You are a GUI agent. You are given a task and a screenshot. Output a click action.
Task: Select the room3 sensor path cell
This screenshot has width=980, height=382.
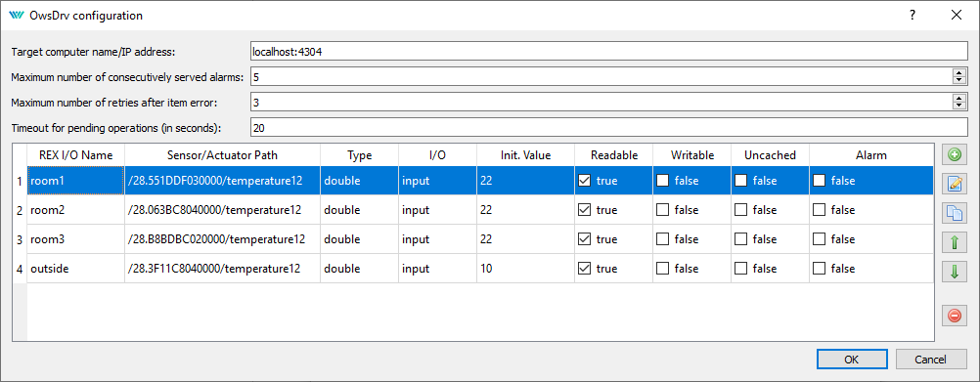pos(222,239)
